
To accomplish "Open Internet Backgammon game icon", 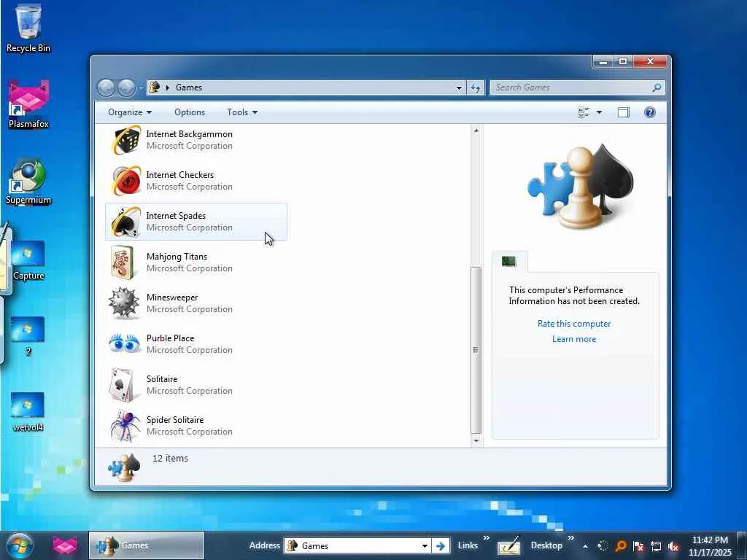I will 125,140.
